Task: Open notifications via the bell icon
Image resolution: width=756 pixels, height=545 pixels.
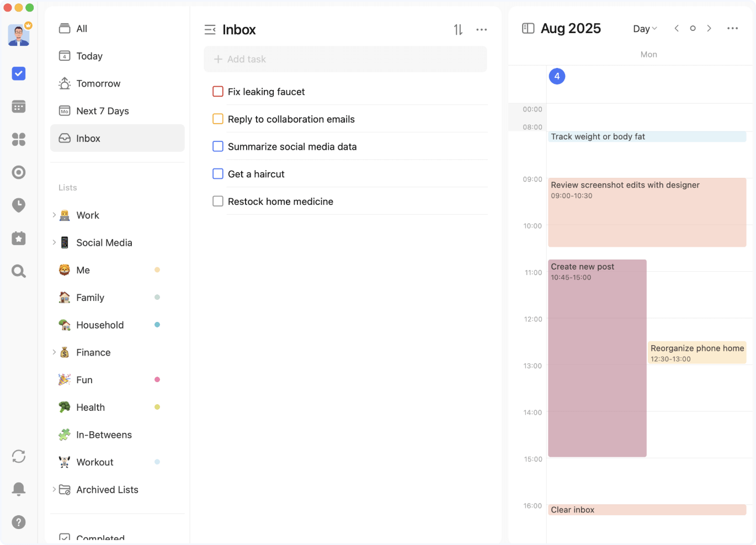Action: (18, 489)
